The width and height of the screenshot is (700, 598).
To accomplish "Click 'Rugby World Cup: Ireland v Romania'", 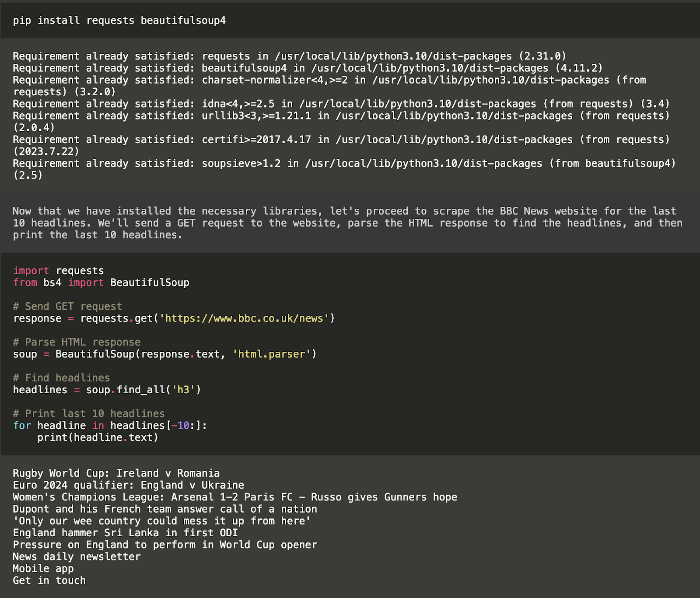I will pos(116,473).
